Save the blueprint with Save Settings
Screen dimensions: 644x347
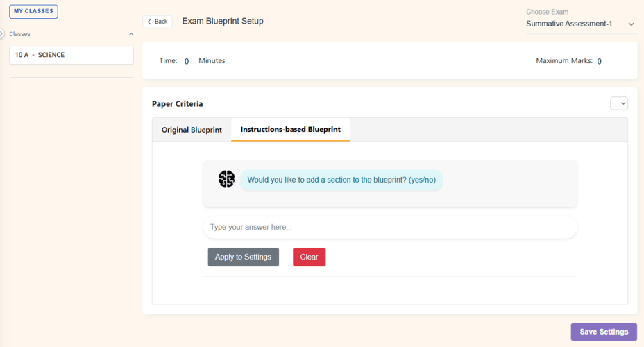tap(603, 332)
